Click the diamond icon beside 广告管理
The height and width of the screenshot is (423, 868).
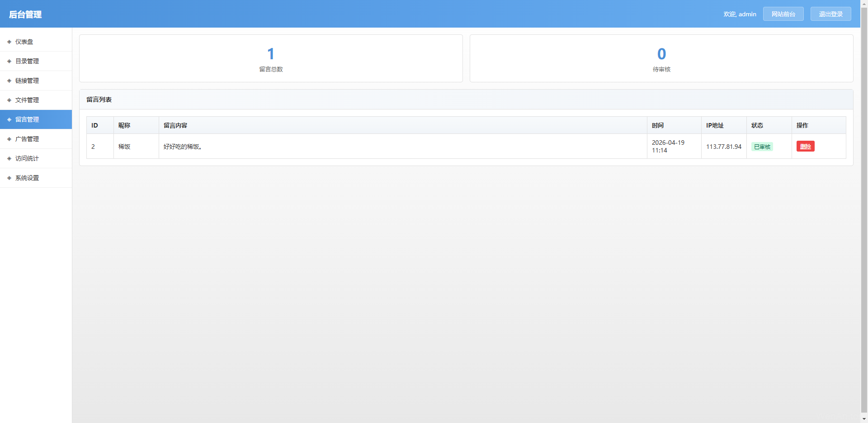(x=9, y=139)
